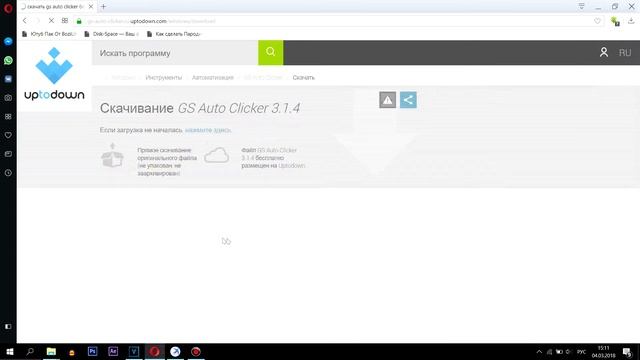Open the "Инструменты" breadcrumb
The height and width of the screenshot is (360, 640).
164,78
